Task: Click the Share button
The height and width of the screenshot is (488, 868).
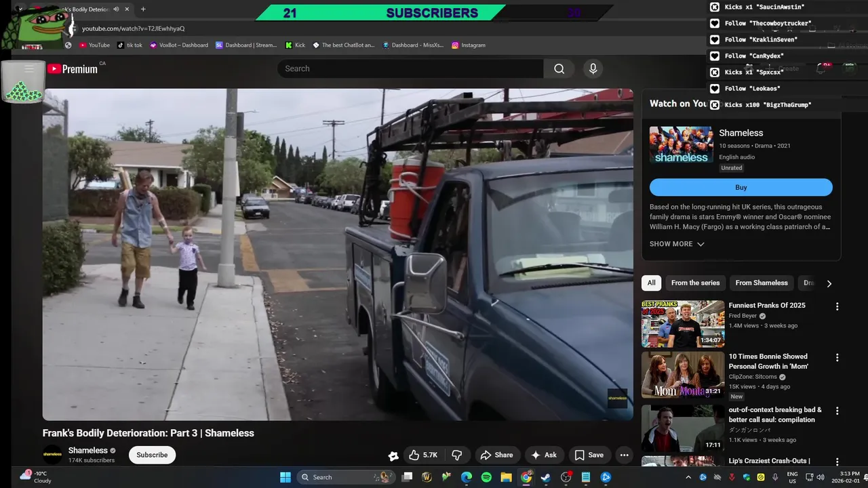Action: point(497,455)
